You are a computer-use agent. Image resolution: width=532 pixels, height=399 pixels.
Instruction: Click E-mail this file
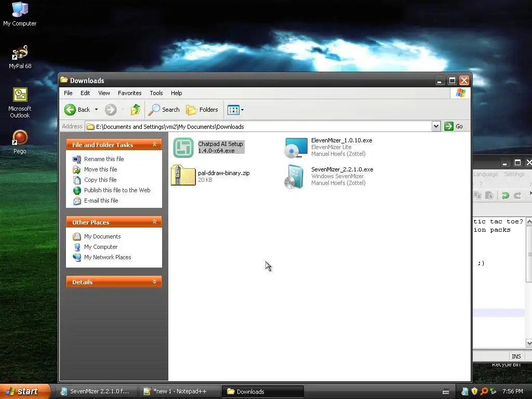click(101, 201)
